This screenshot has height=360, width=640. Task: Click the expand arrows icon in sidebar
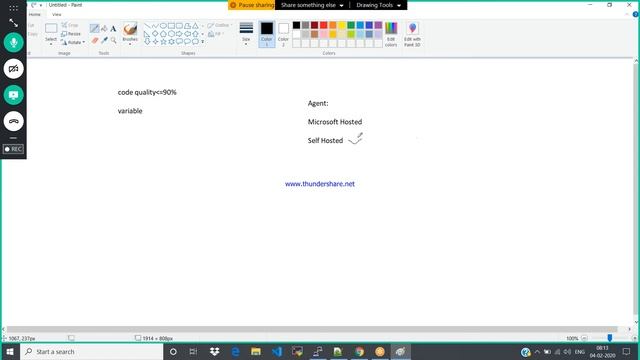pos(13,23)
